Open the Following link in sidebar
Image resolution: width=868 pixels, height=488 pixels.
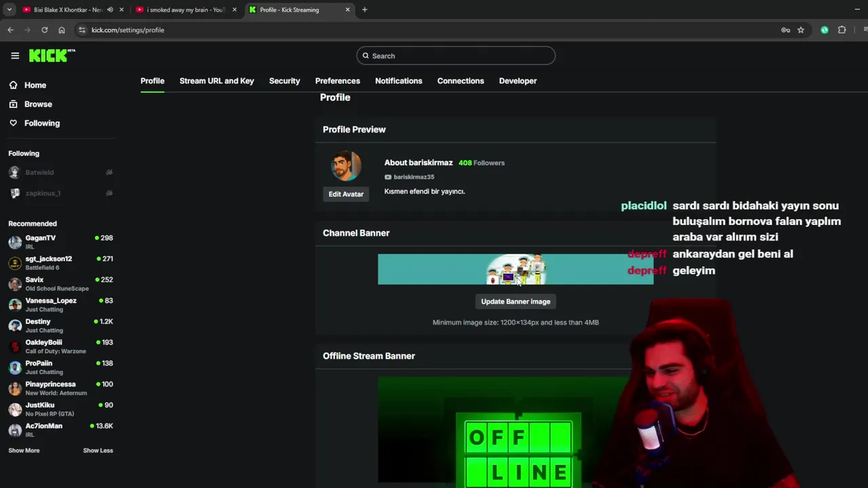pos(42,123)
